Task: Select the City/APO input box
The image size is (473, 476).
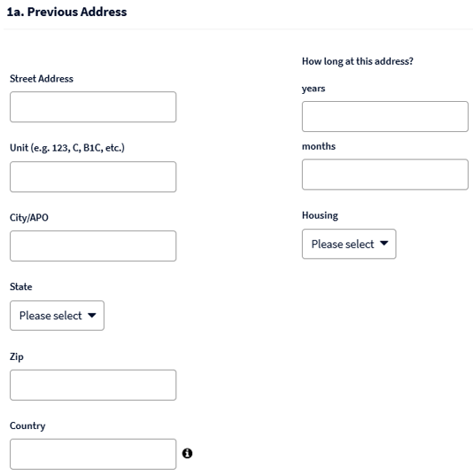Action: [x=93, y=246]
